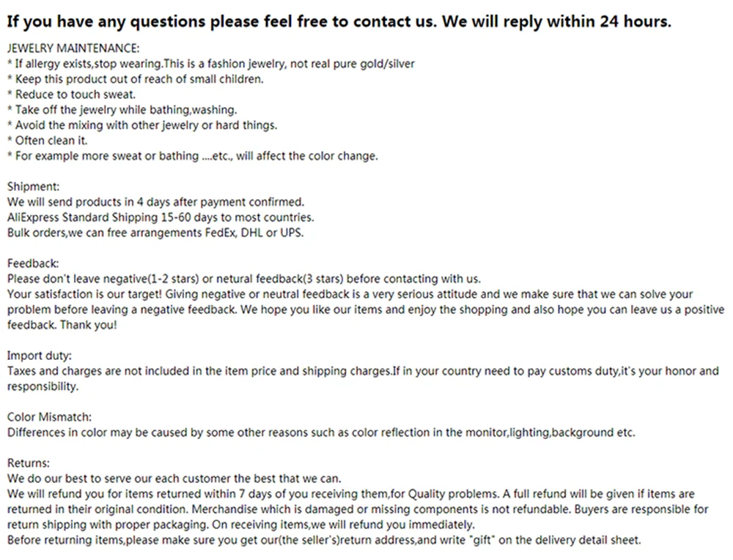Click the Color Mismatch heading
Viewport: 733px width, 560px height.
coord(49,417)
